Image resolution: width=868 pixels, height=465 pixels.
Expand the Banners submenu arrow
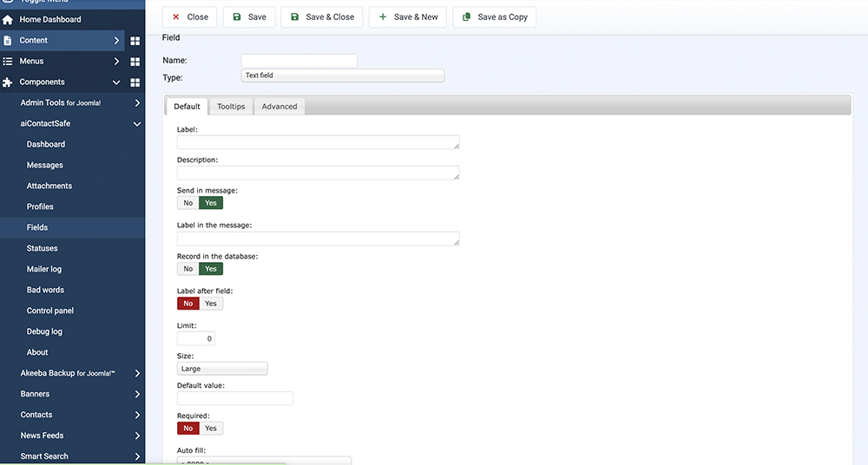137,394
